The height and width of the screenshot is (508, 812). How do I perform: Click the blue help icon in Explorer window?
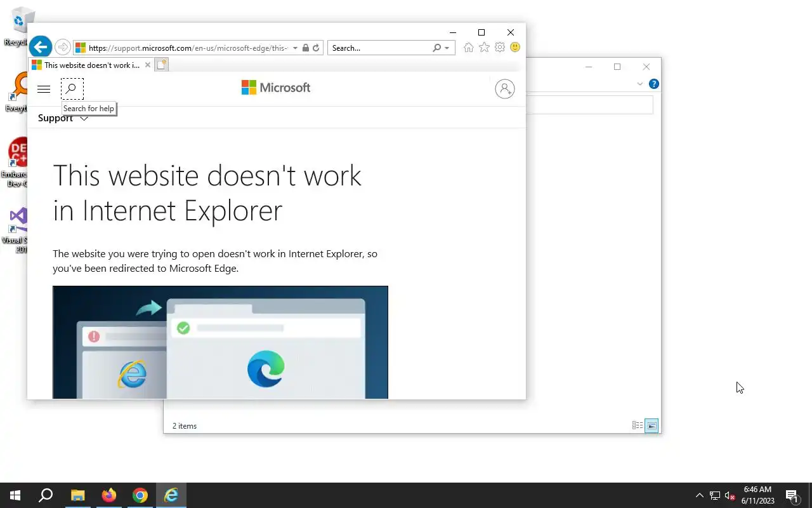tap(654, 84)
